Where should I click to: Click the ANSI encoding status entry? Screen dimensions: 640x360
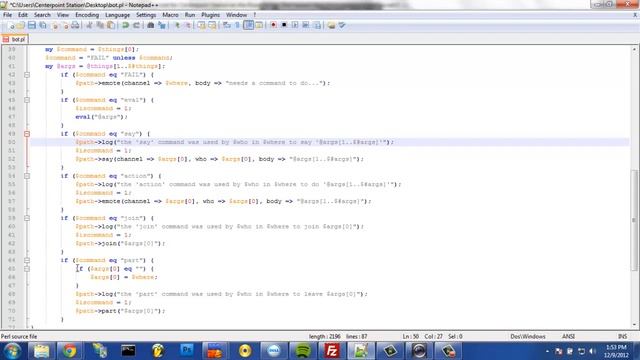568,336
